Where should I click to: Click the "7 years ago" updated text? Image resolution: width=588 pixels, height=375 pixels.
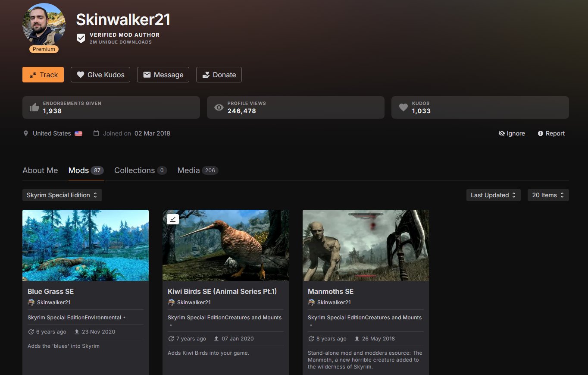191,339
